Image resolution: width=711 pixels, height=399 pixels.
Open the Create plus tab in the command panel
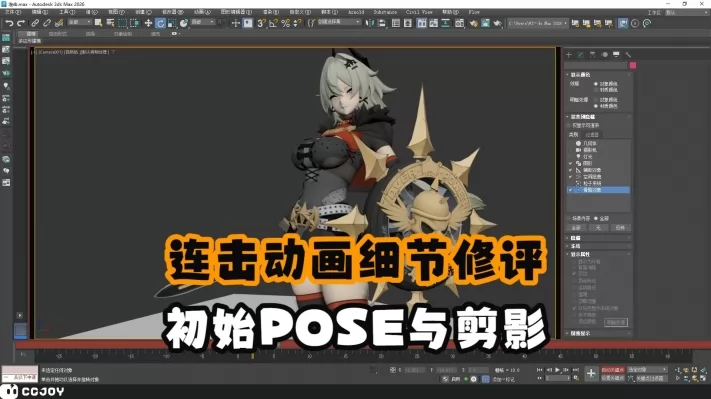(569, 55)
